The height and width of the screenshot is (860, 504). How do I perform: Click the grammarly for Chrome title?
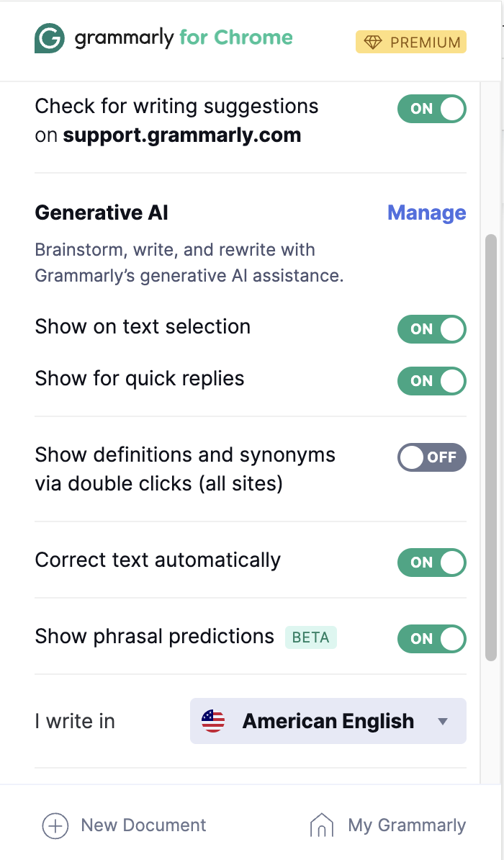[x=184, y=38]
